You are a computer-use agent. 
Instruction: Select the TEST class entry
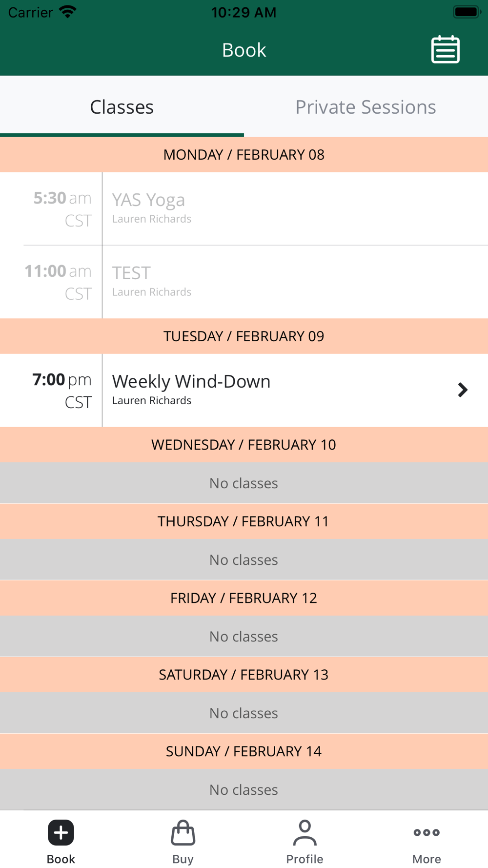244,282
